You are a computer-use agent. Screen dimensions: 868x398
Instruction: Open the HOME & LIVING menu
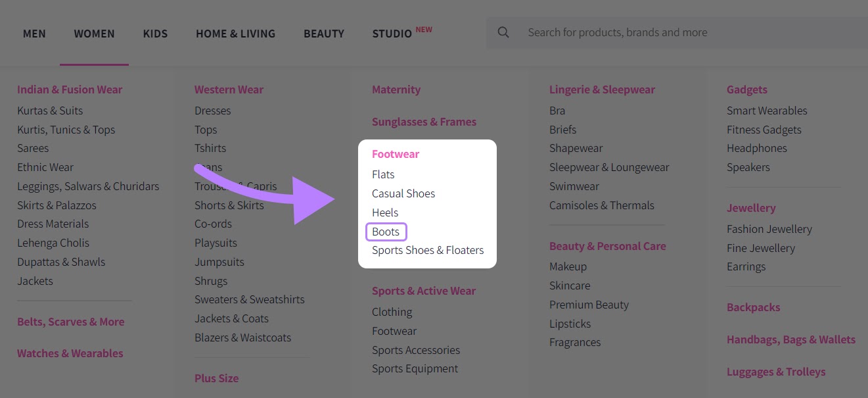pyautogui.click(x=235, y=33)
